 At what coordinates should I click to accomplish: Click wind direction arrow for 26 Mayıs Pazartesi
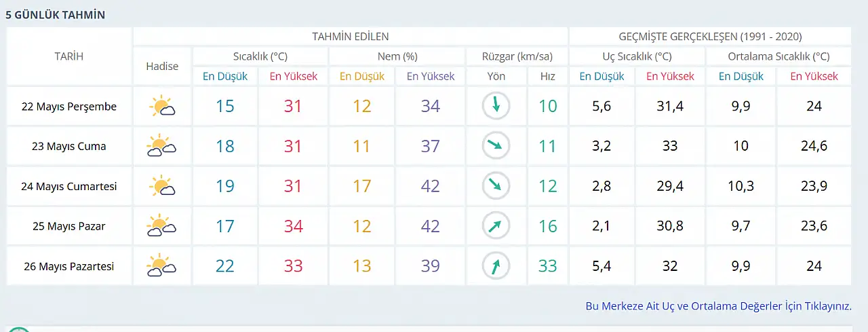point(496,265)
